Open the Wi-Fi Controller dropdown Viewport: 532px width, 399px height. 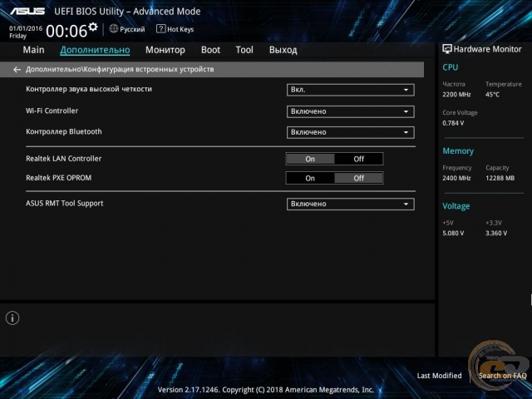click(x=351, y=111)
